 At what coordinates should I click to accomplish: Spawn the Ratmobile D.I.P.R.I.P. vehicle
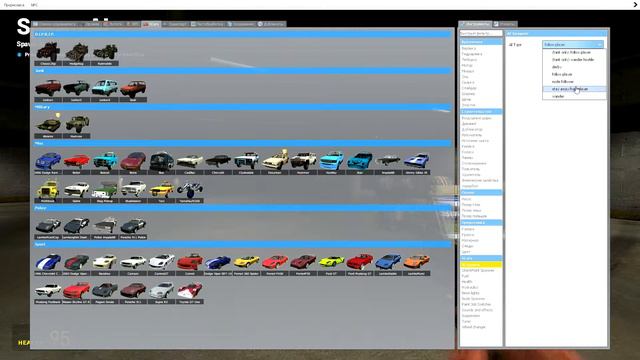[x=105, y=53]
